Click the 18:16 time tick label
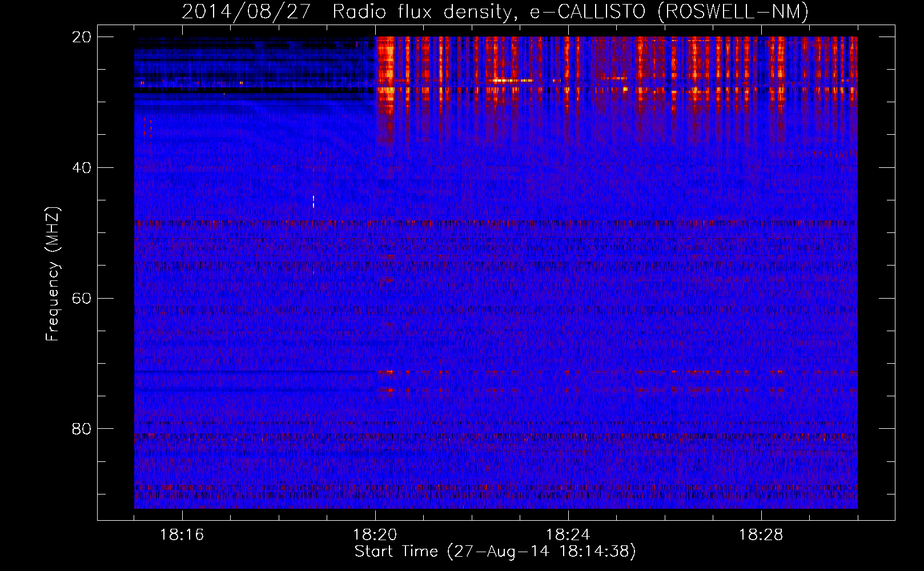Image resolution: width=924 pixels, height=571 pixels. (x=182, y=535)
